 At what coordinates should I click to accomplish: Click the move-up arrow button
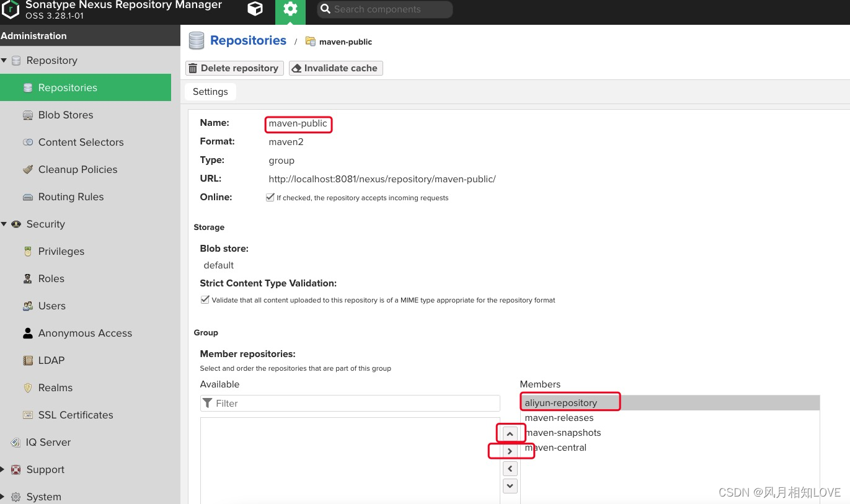pos(510,434)
